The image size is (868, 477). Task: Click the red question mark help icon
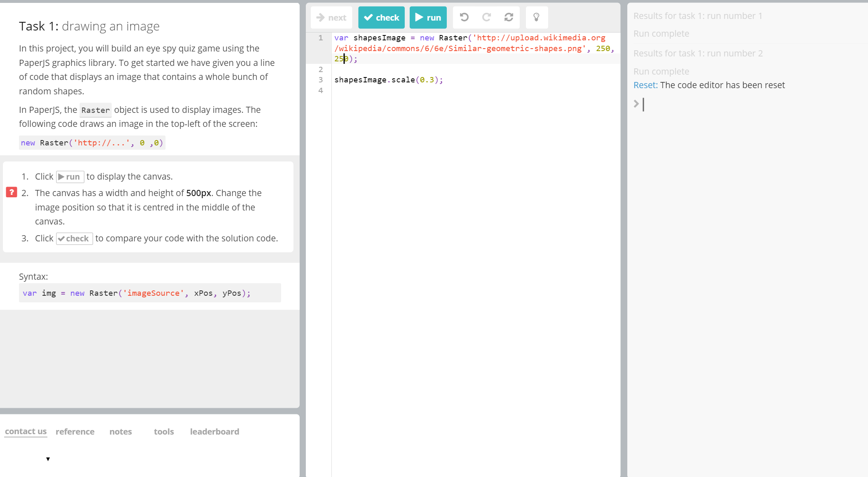(12, 192)
